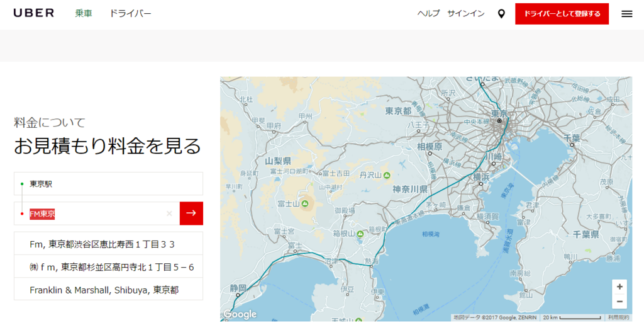644x330 pixels.
Task: Click the 山梨県 label on map
Action: pyautogui.click(x=278, y=161)
